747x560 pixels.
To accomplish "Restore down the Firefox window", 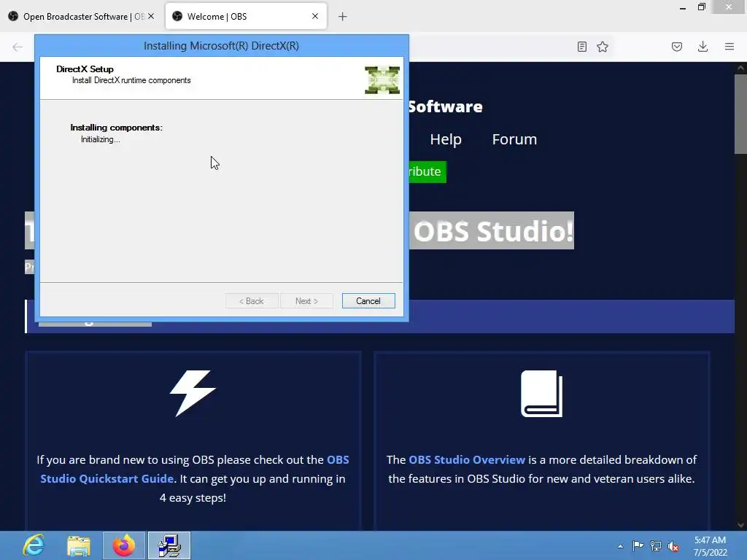I will pos(702,7).
